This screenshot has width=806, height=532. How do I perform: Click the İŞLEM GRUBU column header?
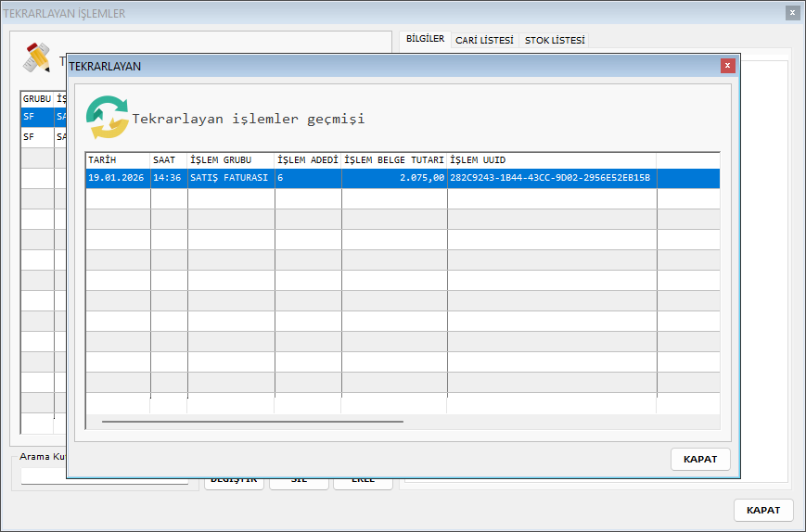point(230,160)
